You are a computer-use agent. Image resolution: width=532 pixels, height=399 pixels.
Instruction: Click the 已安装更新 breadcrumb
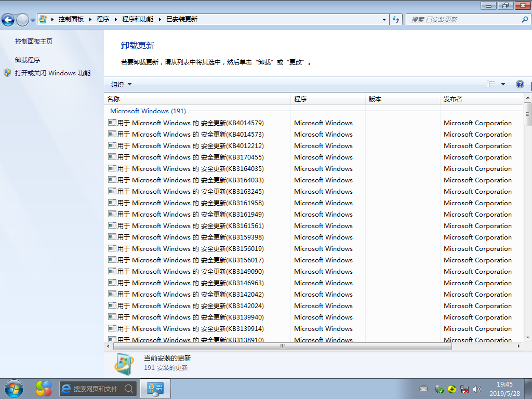(182, 19)
